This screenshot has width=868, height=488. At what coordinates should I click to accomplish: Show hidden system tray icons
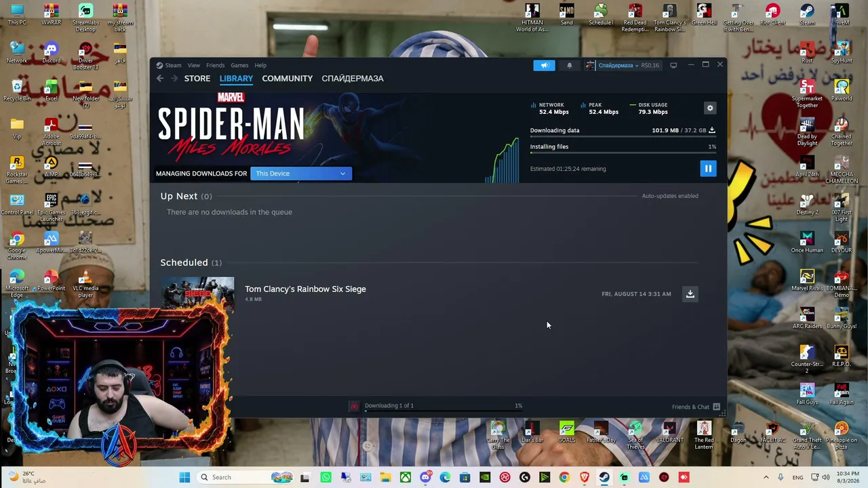click(766, 477)
